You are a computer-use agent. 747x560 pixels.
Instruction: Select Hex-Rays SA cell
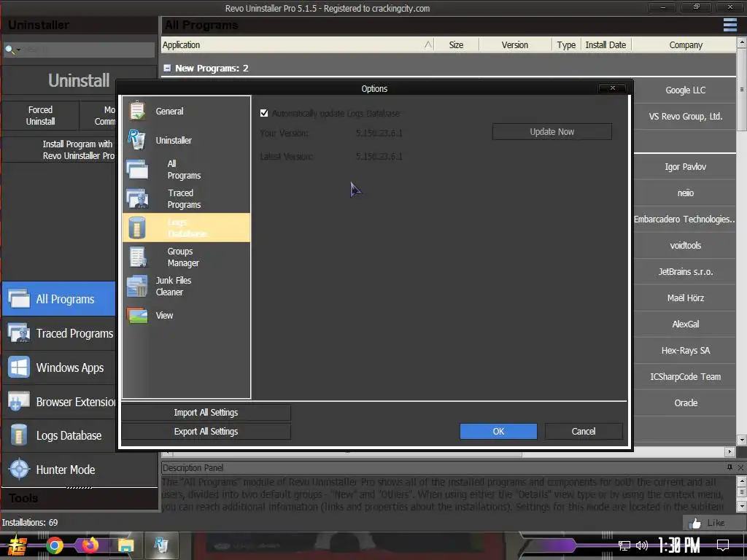[x=685, y=351]
